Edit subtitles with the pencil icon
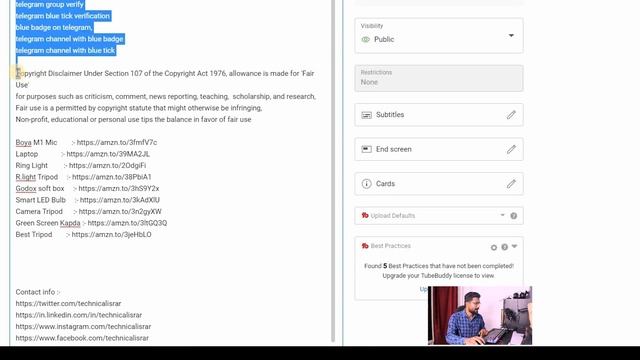Screen dimensions: 640x360 [511, 115]
